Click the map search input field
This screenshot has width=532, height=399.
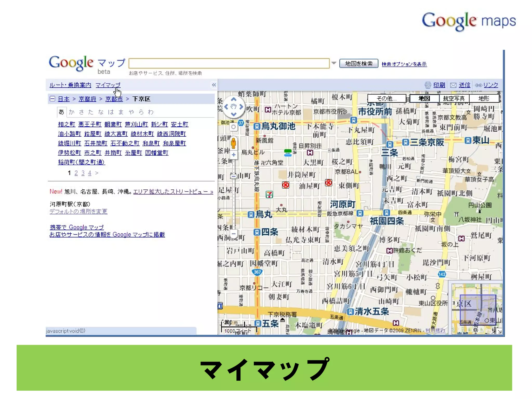tap(229, 63)
